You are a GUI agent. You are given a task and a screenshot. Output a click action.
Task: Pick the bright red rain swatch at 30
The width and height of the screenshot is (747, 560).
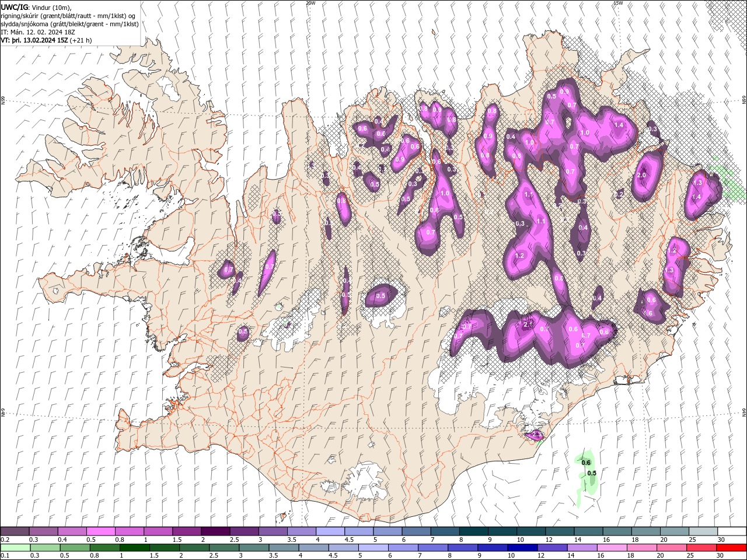point(732,548)
